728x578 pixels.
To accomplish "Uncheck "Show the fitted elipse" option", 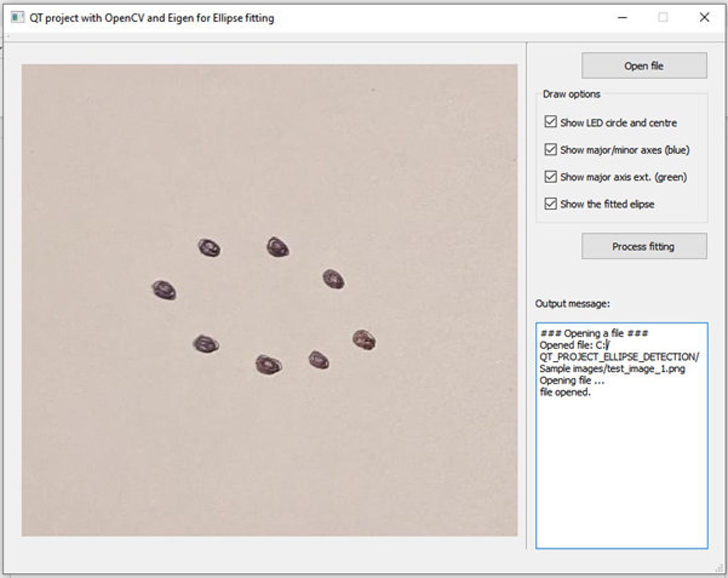I will 550,205.
